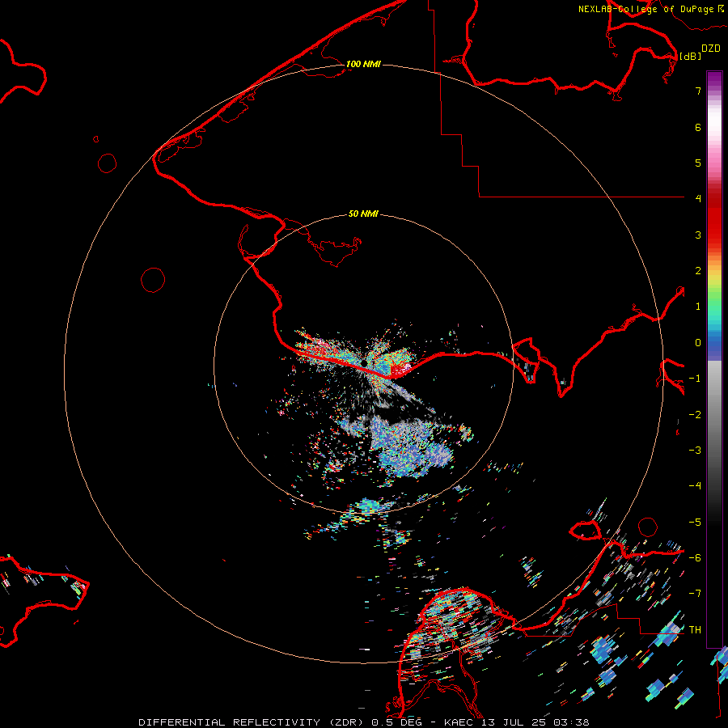728x728 pixels.
Task: Click the NEXLAB-College of DuPage watermark text
Action: point(645,9)
